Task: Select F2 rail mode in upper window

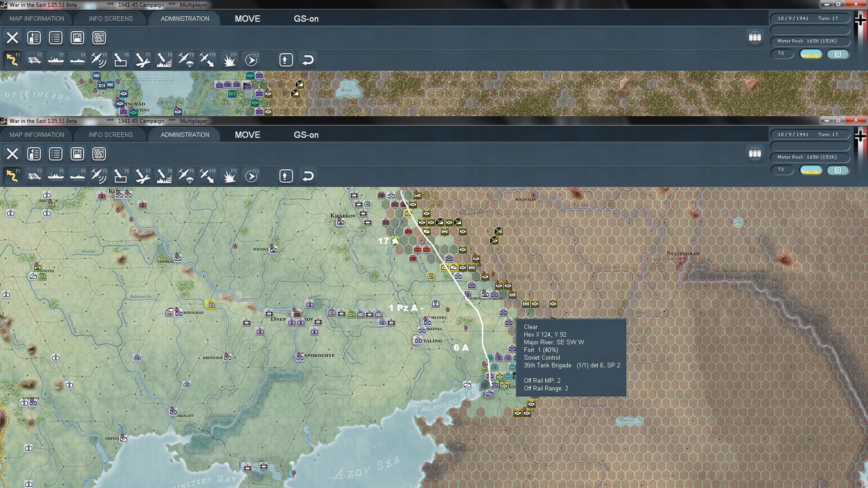Action: point(34,60)
